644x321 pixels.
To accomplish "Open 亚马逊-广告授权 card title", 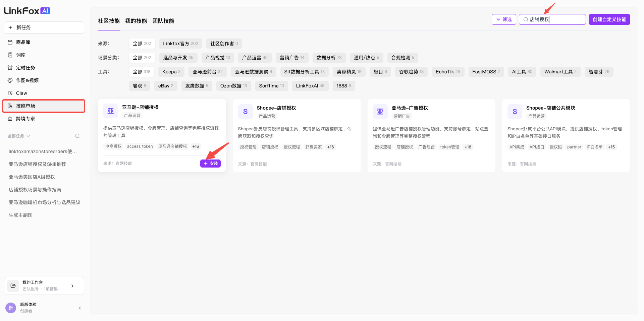I will (410, 108).
